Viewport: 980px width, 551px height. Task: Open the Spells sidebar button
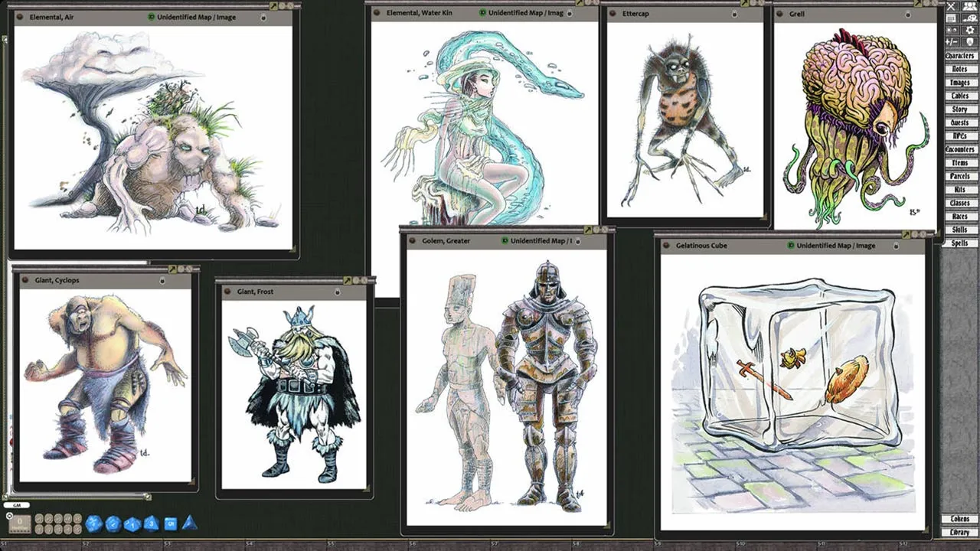959,243
